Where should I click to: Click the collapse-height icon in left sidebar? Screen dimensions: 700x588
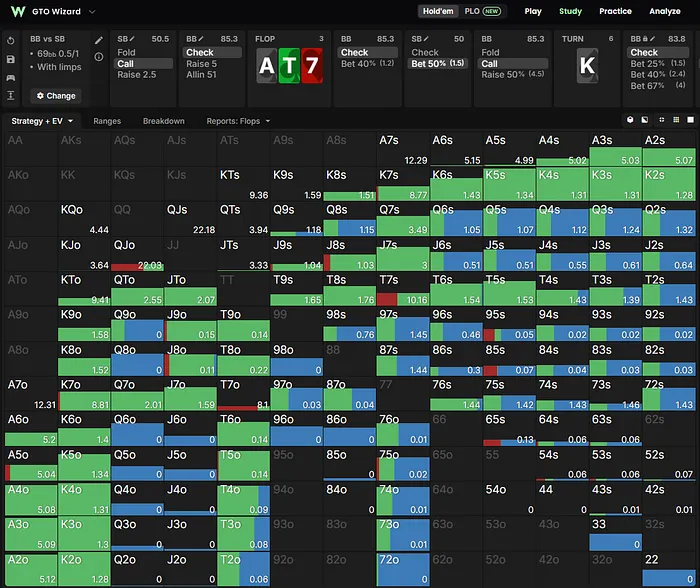[11, 95]
